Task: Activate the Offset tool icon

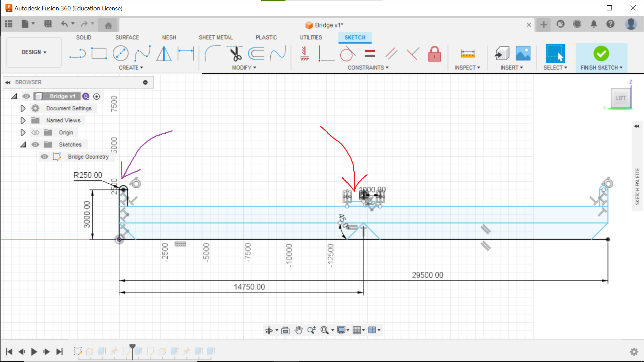Action: click(256, 54)
